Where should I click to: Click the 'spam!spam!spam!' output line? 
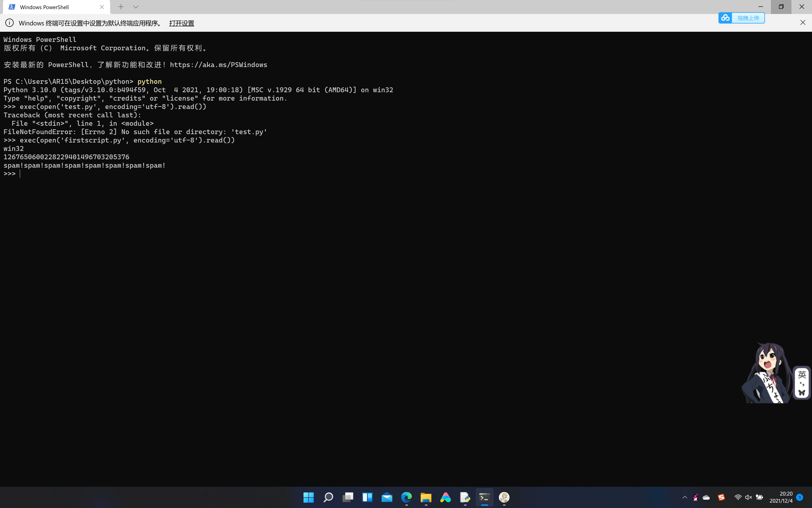click(x=84, y=166)
